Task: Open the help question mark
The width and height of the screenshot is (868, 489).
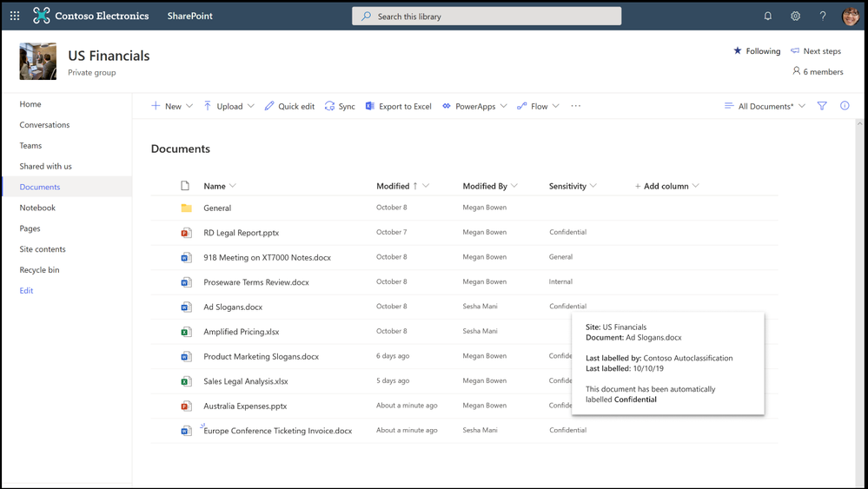Action: pos(823,16)
